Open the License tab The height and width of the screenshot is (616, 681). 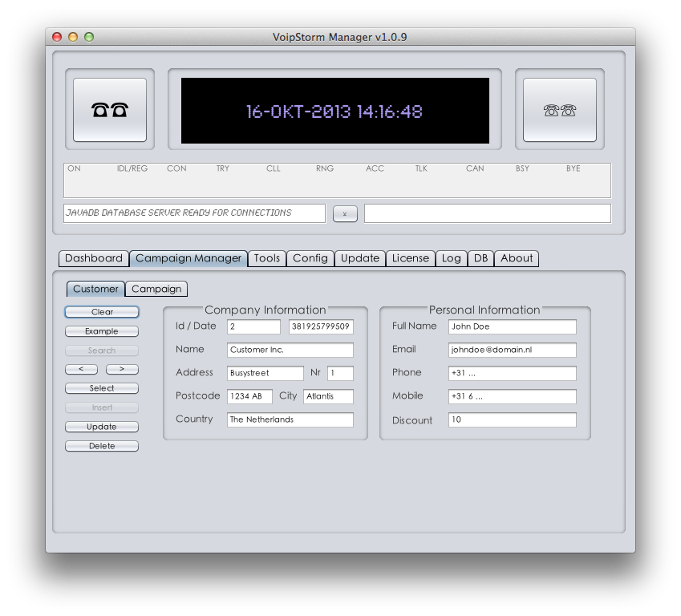pos(410,258)
